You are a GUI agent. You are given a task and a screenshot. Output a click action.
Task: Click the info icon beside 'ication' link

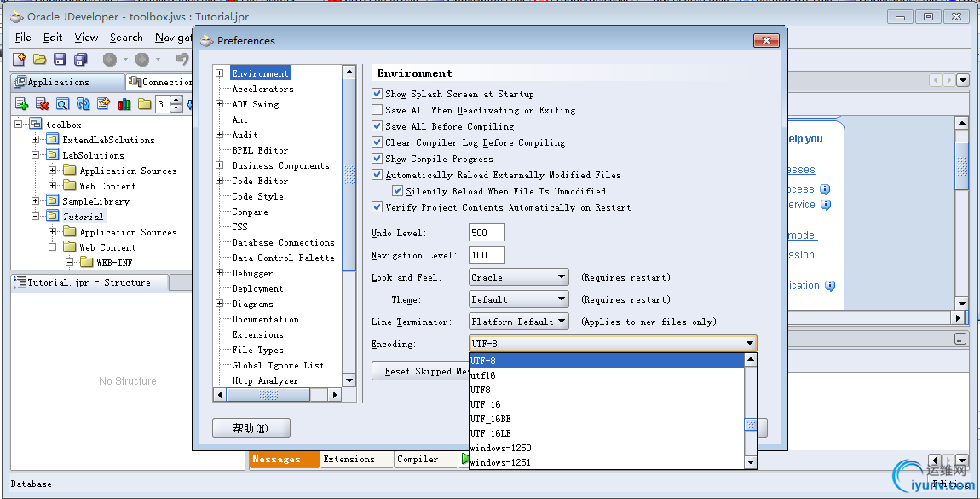click(x=830, y=286)
